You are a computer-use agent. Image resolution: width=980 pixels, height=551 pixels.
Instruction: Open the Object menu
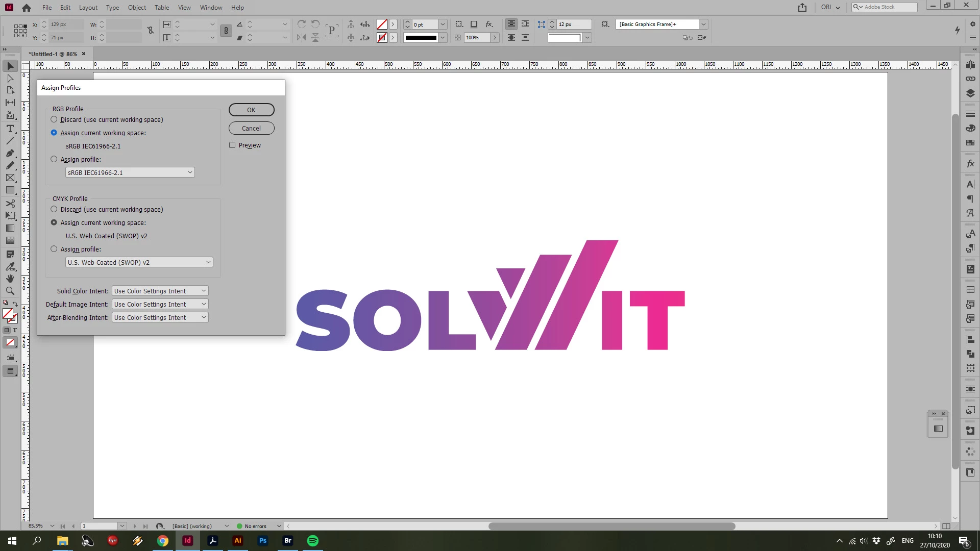[137, 7]
